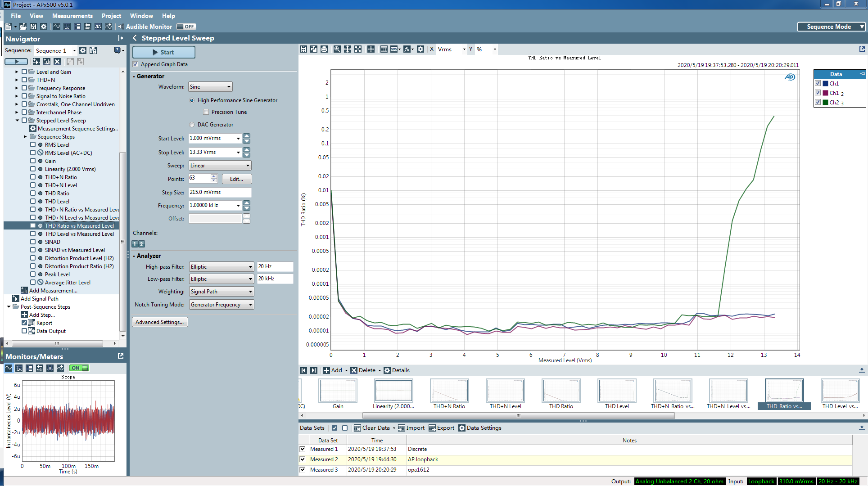This screenshot has height=486, width=868.
Task: Click Add Measurement icon button in Navigator toolbar
Action: 47,62
